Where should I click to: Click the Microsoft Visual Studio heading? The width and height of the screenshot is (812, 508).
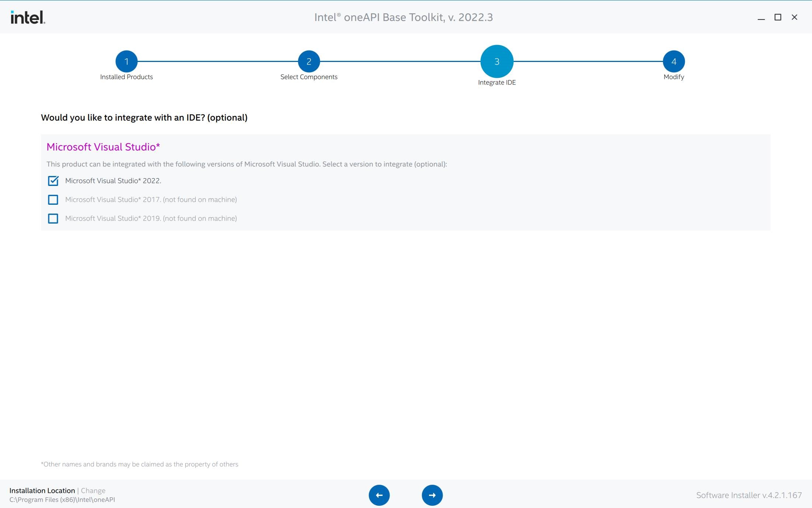pos(103,147)
